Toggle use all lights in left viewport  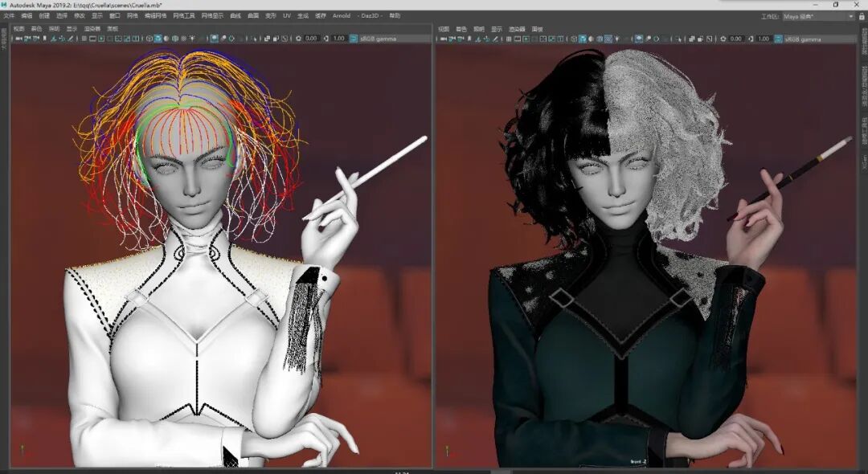click(x=192, y=39)
